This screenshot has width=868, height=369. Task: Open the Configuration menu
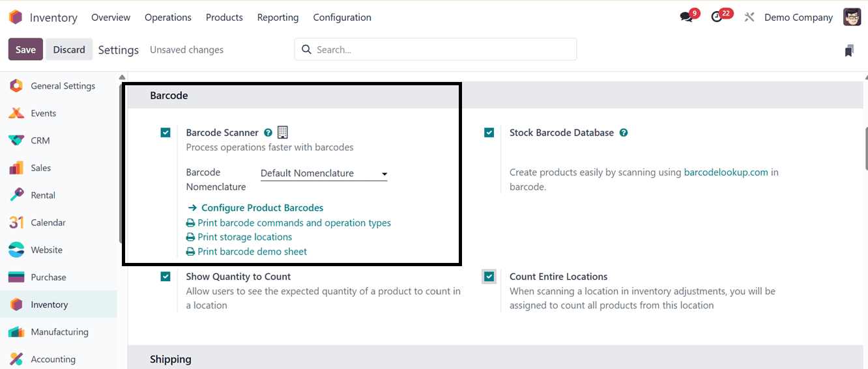coord(342,18)
